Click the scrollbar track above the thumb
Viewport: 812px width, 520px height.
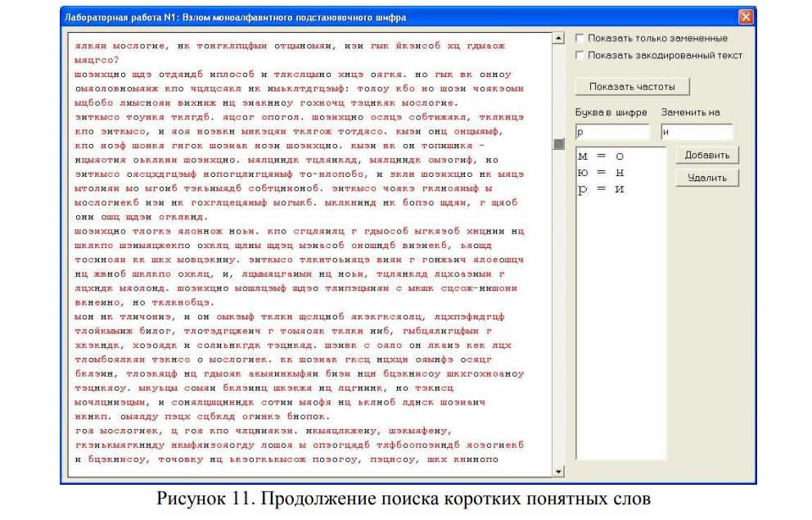[x=559, y=90]
